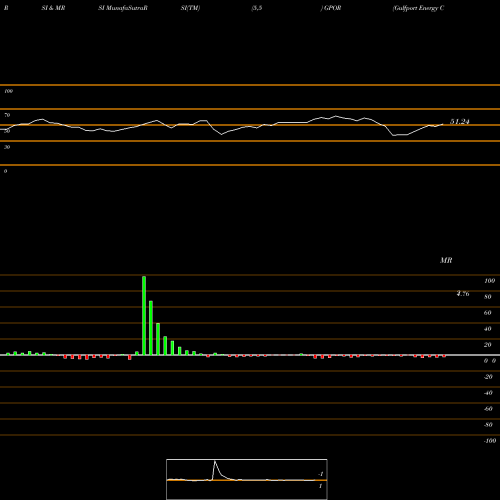Click the 0 label on the RSI axis

pyautogui.click(x=5, y=171)
